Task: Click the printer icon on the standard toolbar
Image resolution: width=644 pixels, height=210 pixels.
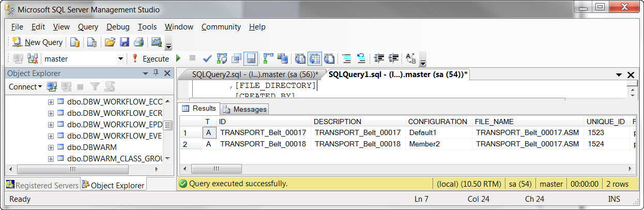Action: [x=139, y=42]
